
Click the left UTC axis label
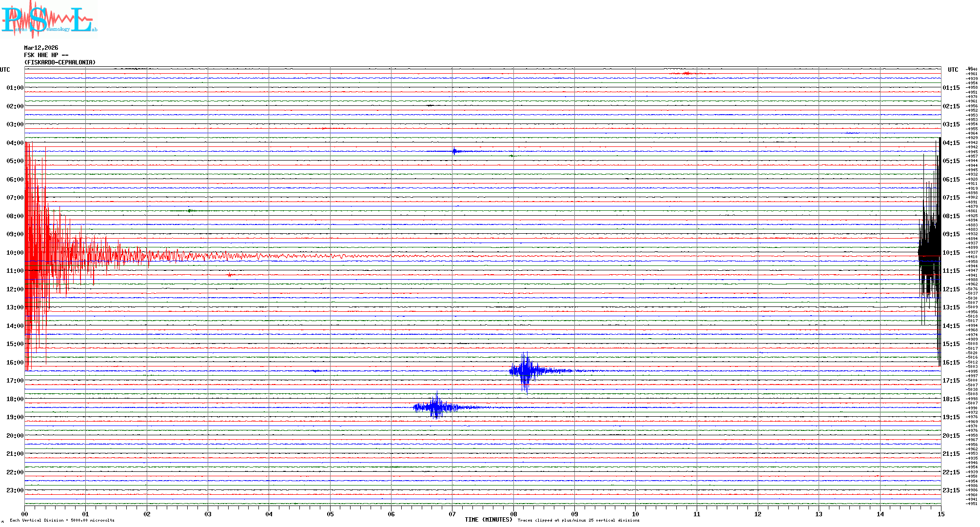5,70
